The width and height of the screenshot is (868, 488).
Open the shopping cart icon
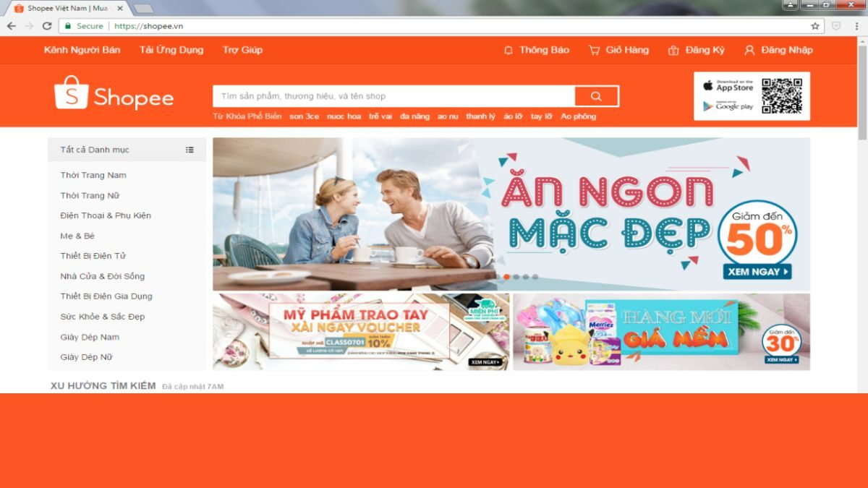[594, 51]
